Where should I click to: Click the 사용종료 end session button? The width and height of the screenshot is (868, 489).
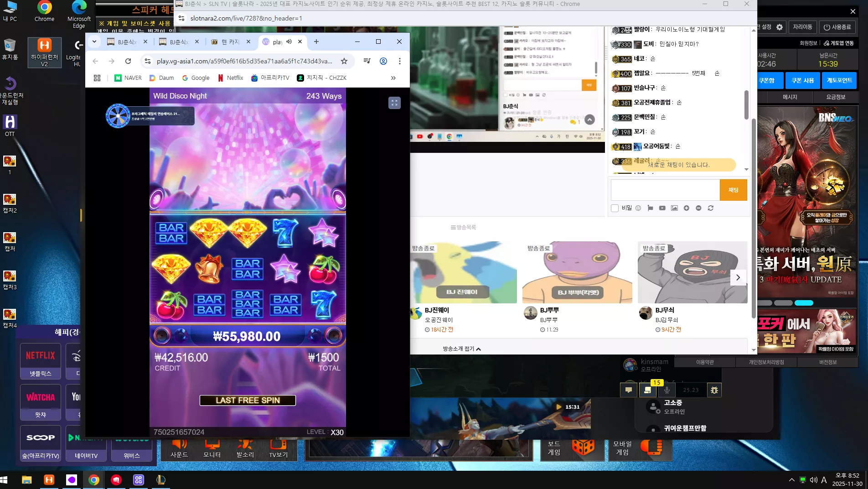coord(837,27)
